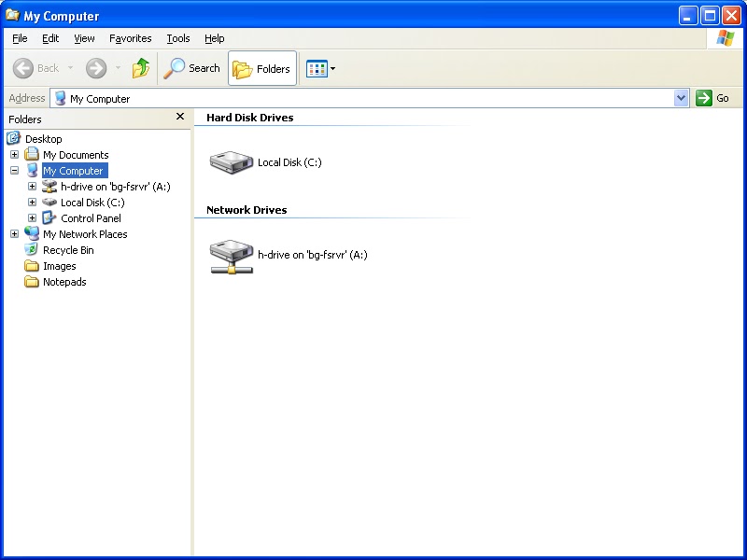This screenshot has width=747, height=560.
Task: Toggle the Folders pane view
Action: 261,68
